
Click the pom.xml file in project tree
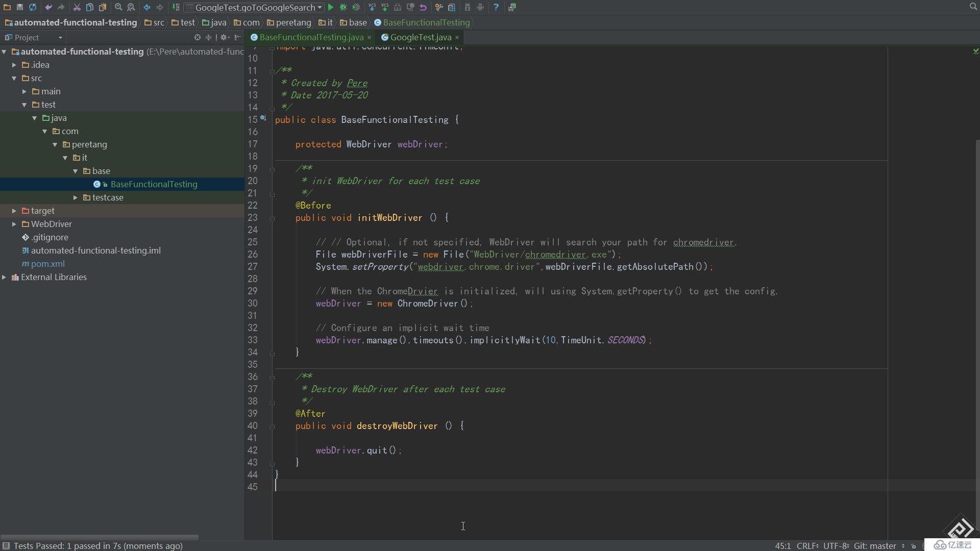(48, 263)
